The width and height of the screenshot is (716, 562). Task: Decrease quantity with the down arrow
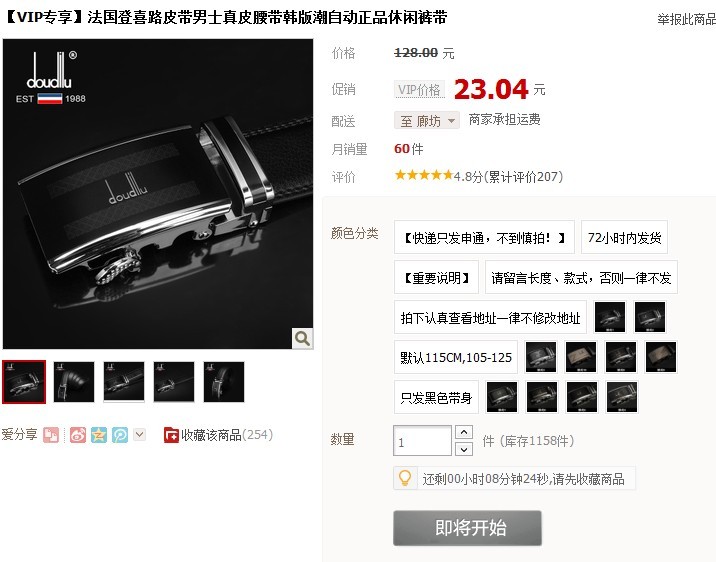[x=464, y=450]
